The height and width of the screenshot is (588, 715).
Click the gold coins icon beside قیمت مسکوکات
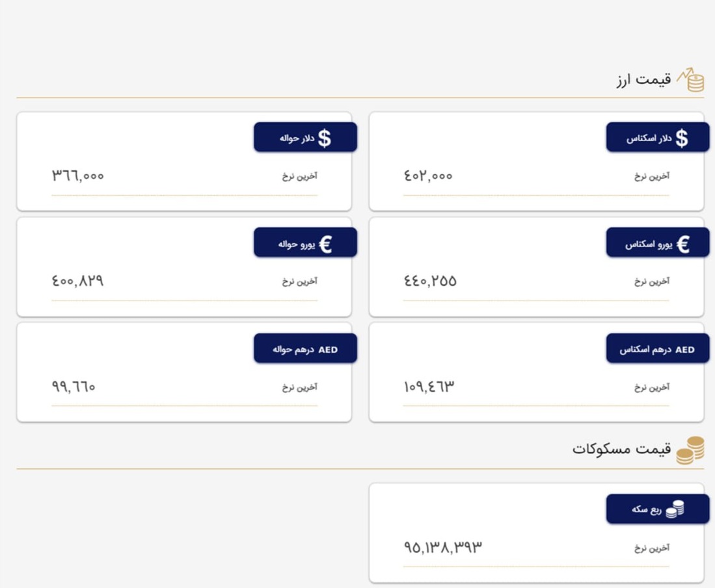pyautogui.click(x=690, y=450)
